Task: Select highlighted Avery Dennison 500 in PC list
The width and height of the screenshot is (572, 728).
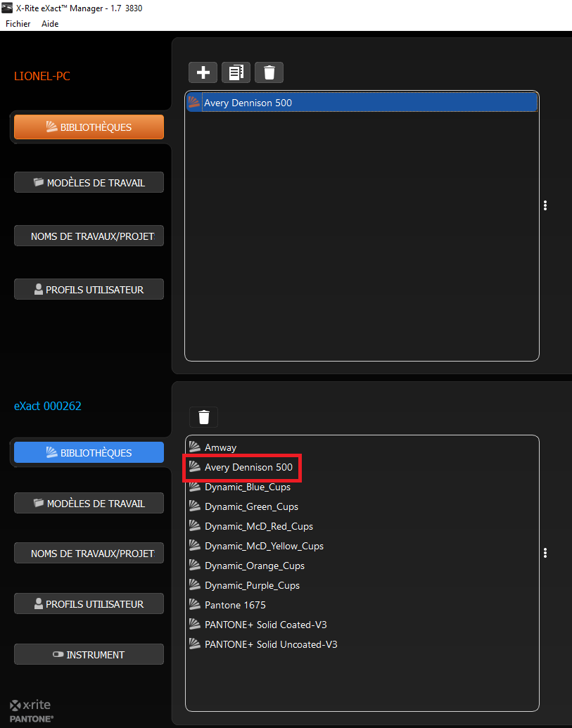Action: [x=362, y=102]
